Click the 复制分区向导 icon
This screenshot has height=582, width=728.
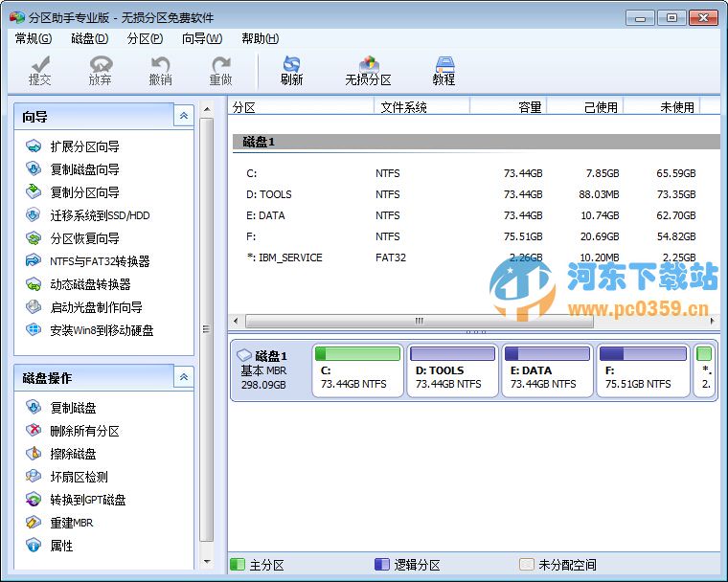click(34, 191)
